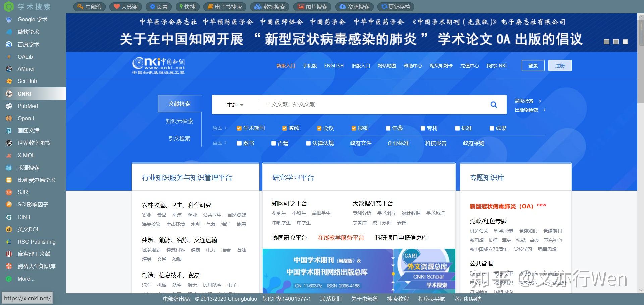Click SCI影响因子 sidebar icon
644x305 pixels.
[x=9, y=205]
